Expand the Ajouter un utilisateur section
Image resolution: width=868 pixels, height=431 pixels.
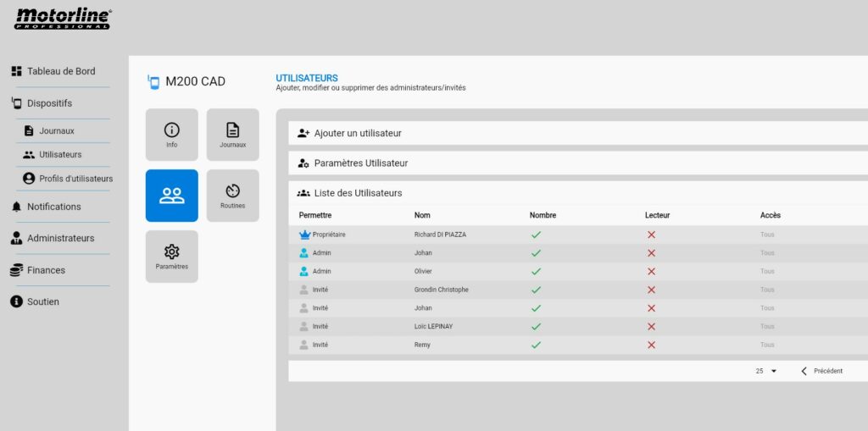(358, 133)
